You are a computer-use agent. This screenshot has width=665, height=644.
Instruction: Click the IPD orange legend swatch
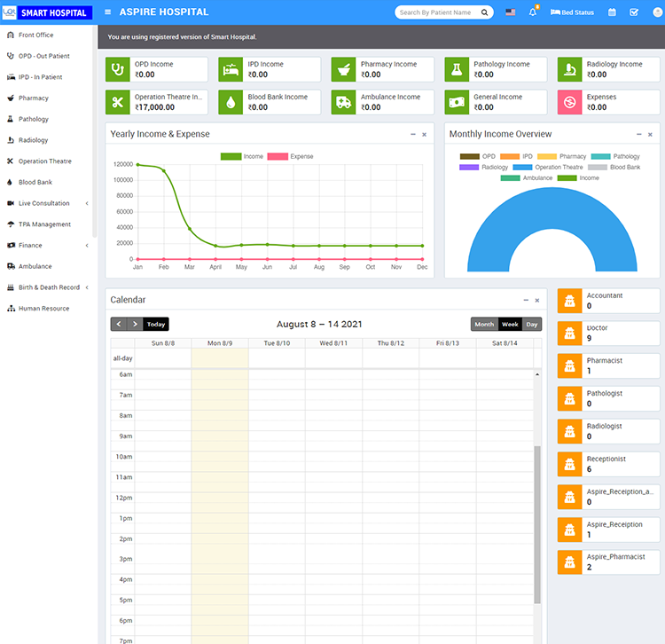click(509, 156)
